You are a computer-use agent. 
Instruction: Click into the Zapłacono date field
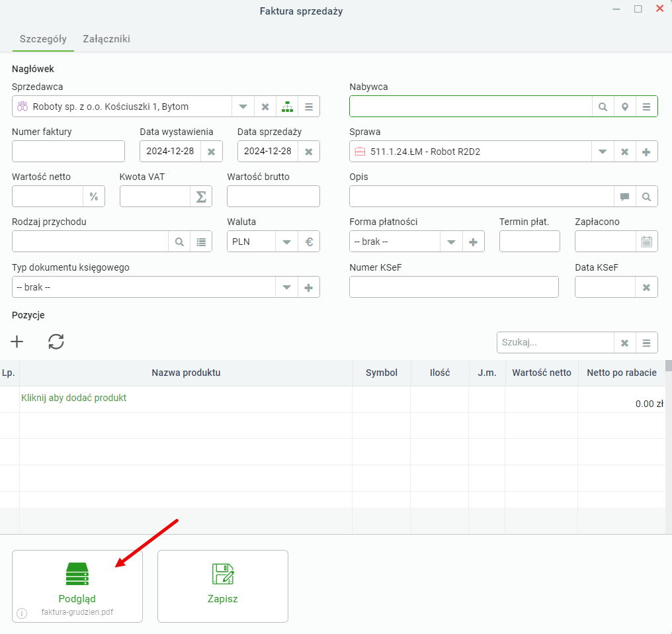pyautogui.click(x=606, y=242)
